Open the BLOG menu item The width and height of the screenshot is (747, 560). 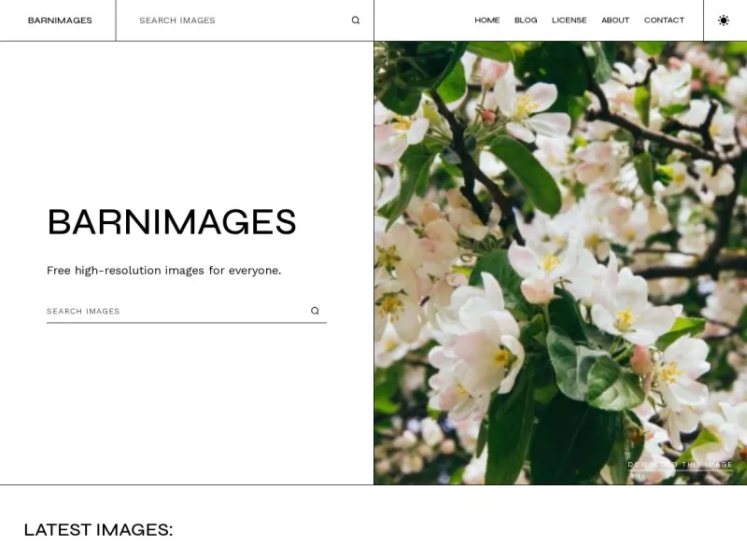(x=526, y=20)
